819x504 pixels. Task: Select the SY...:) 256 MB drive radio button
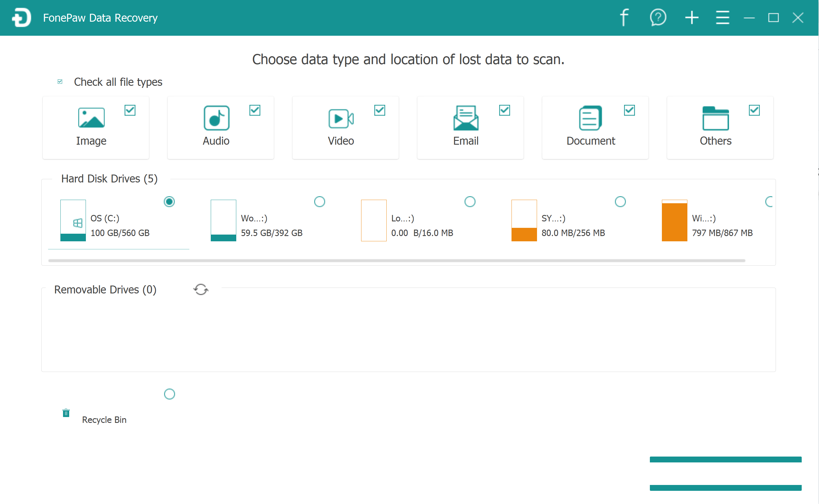click(620, 202)
